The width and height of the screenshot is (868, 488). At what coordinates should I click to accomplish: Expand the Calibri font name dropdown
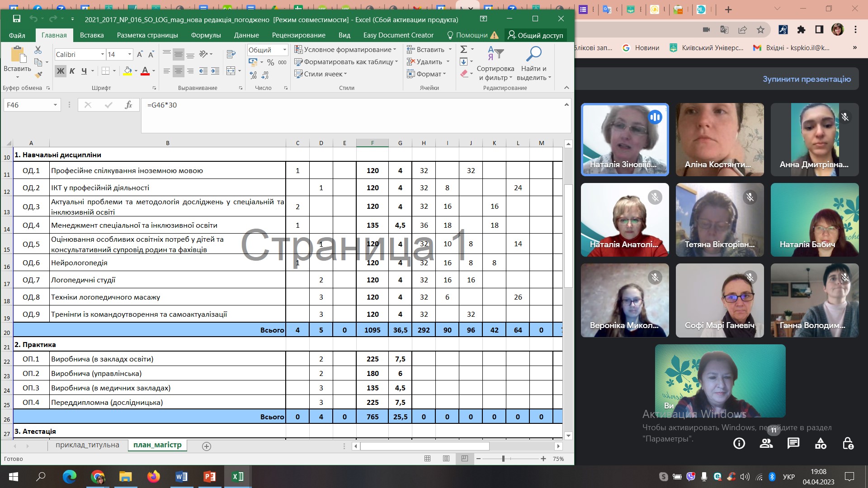pos(102,55)
